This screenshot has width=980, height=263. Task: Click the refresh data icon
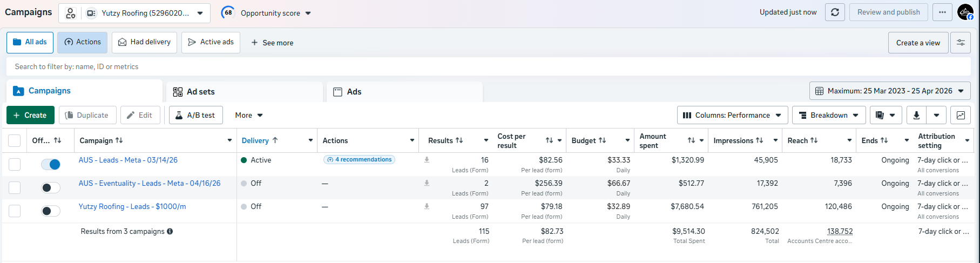[x=835, y=12]
